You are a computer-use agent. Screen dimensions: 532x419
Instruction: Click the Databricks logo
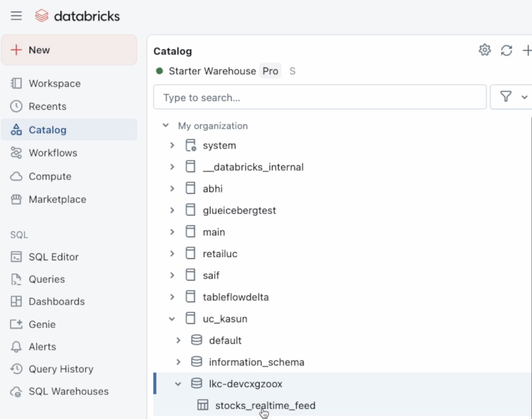click(77, 16)
